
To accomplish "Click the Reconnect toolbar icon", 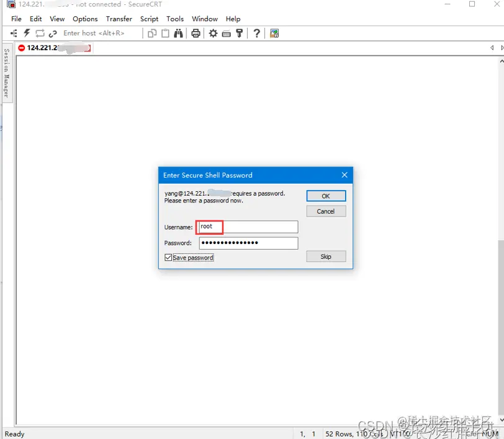I will [x=40, y=33].
